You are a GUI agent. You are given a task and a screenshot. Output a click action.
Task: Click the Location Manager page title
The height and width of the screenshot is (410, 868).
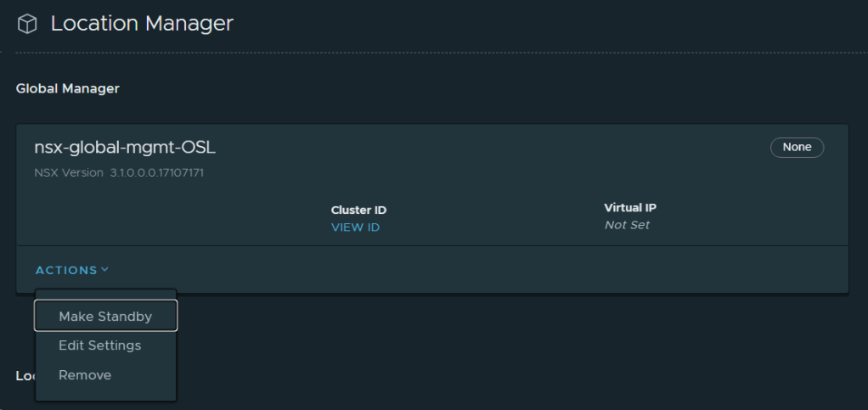pos(141,24)
